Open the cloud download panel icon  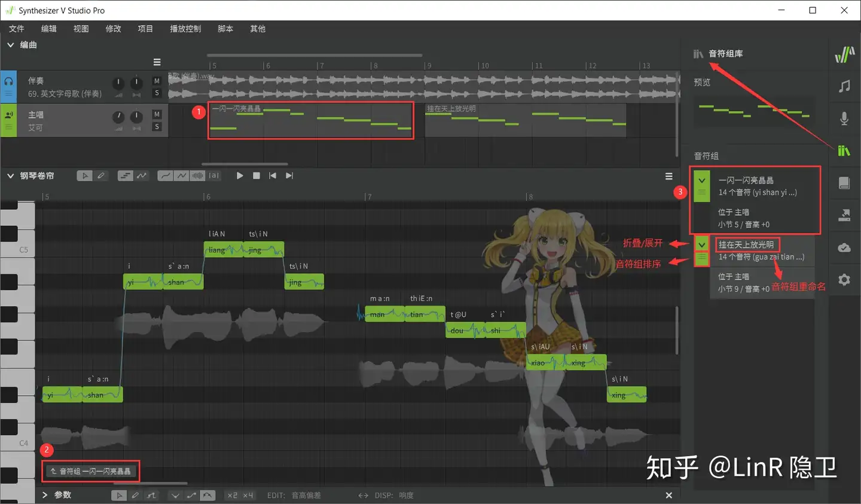[844, 248]
